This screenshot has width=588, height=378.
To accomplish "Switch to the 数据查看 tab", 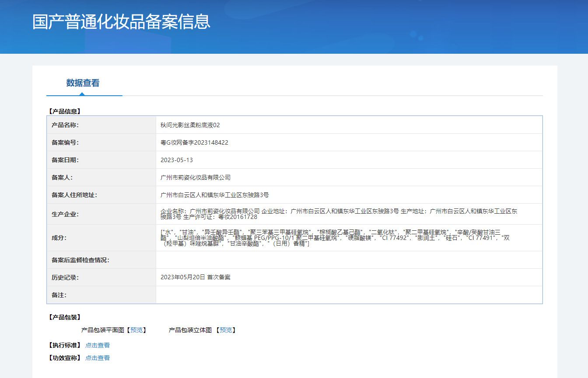I will click(x=83, y=83).
